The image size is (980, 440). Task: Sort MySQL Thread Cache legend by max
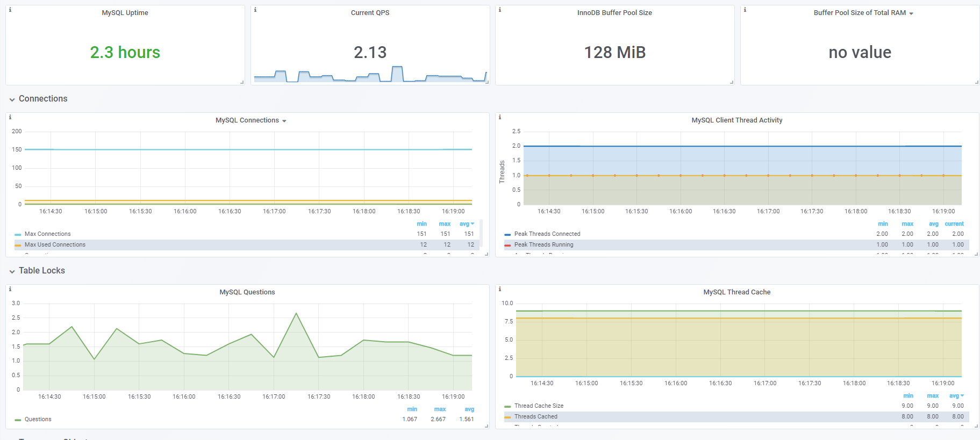click(933, 396)
